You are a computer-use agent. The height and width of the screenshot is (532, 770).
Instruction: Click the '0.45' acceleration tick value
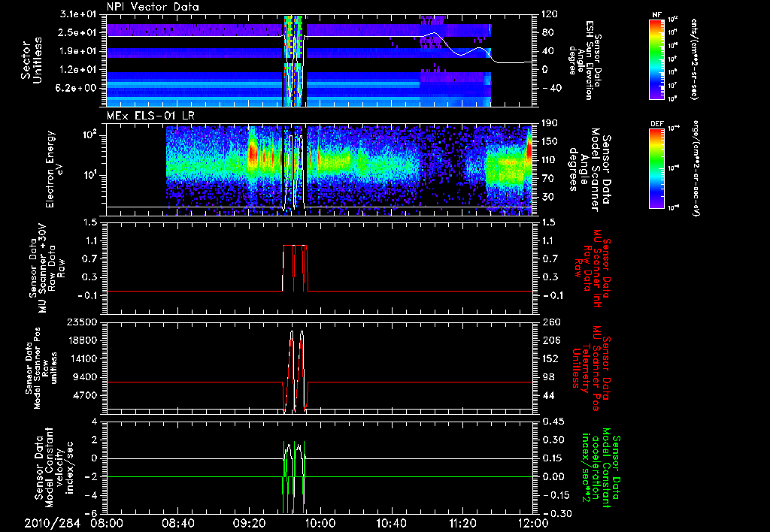pyautogui.click(x=553, y=421)
